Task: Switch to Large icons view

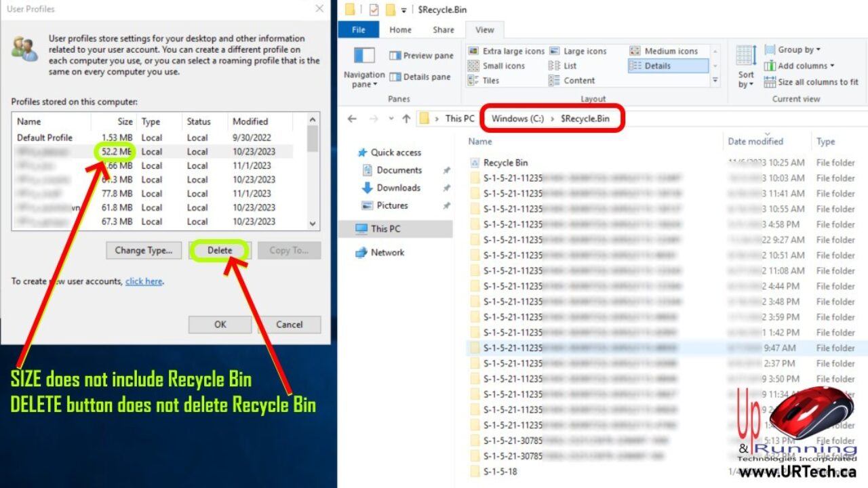Action: click(x=586, y=51)
